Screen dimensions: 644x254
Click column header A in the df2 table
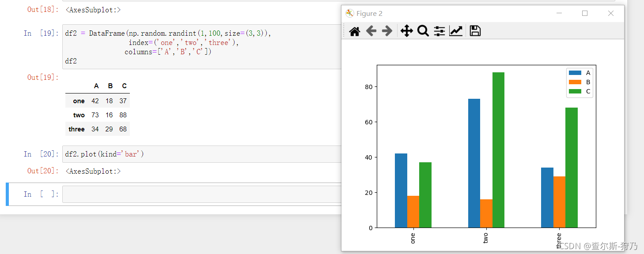point(97,86)
